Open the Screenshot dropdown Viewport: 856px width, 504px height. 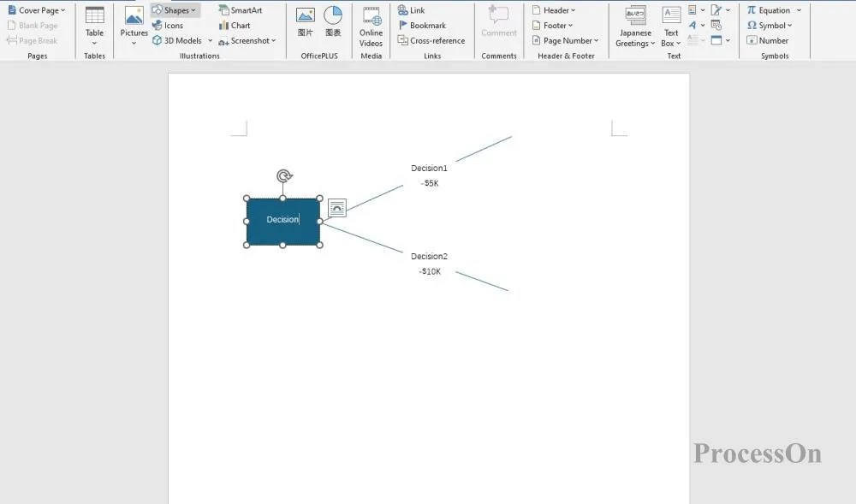click(247, 40)
